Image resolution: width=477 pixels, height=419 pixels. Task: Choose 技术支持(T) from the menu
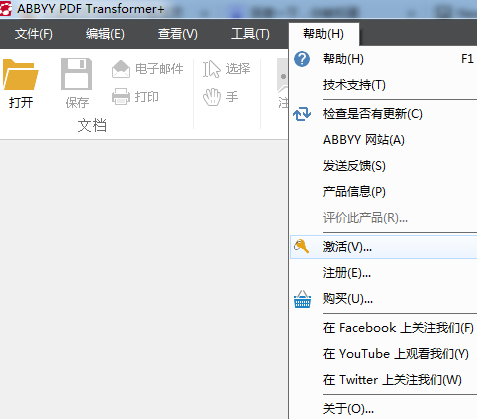point(383,85)
